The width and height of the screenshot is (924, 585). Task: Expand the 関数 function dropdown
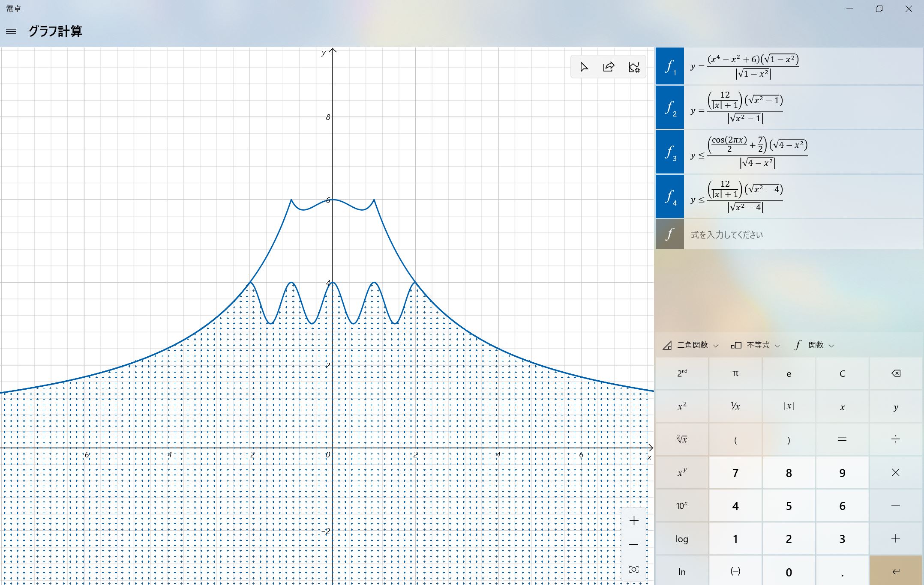coord(813,345)
